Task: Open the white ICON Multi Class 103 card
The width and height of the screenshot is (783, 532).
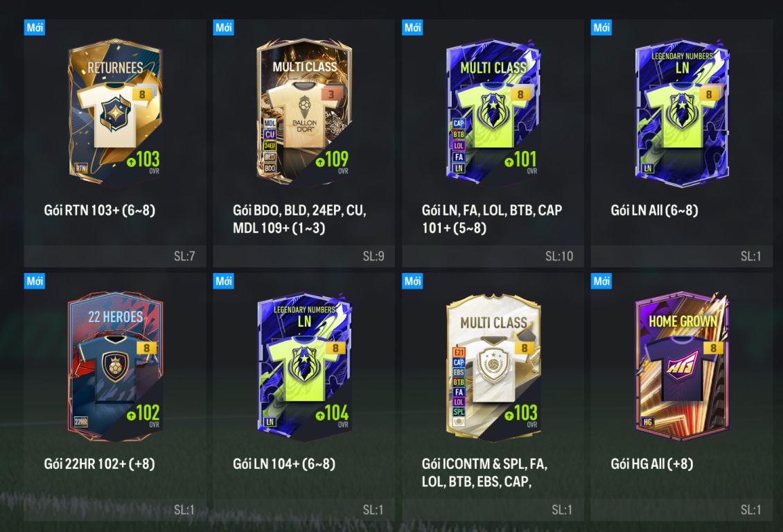Action: [x=493, y=367]
